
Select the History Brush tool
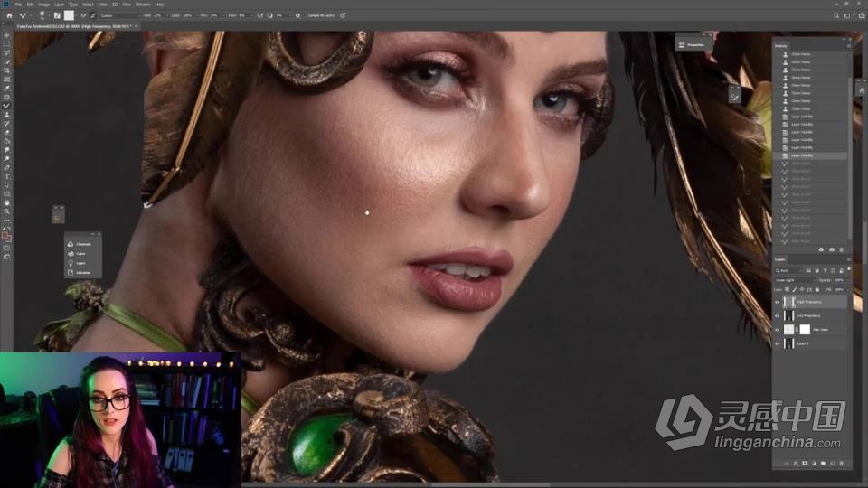[x=6, y=124]
